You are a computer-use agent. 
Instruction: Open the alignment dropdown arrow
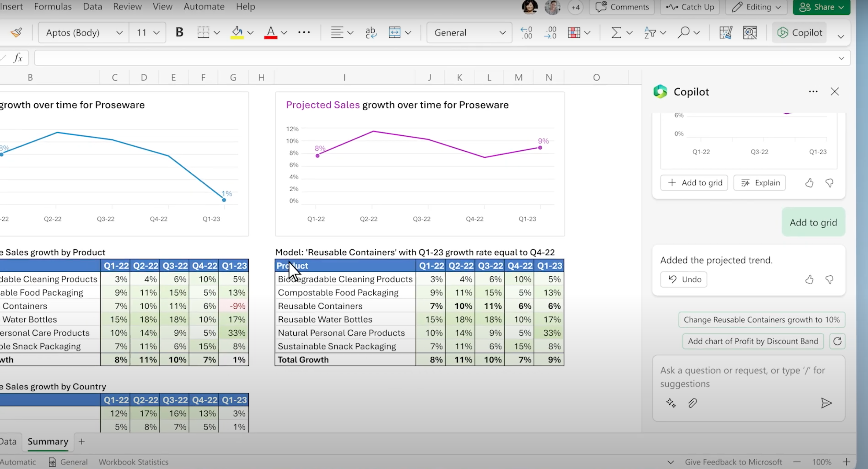point(350,33)
